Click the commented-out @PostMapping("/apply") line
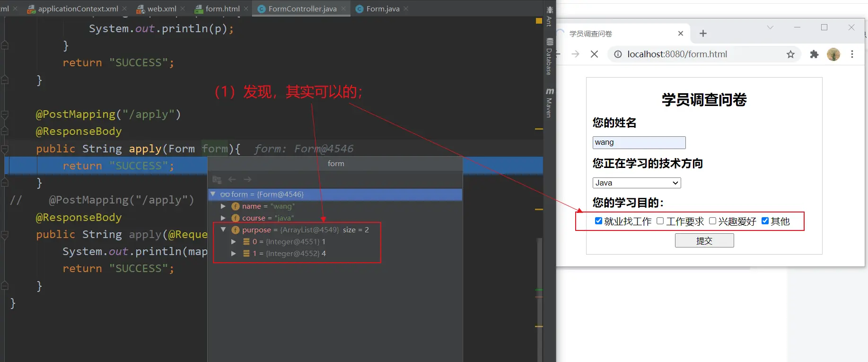Viewport: 868px width, 362px height. (102, 200)
